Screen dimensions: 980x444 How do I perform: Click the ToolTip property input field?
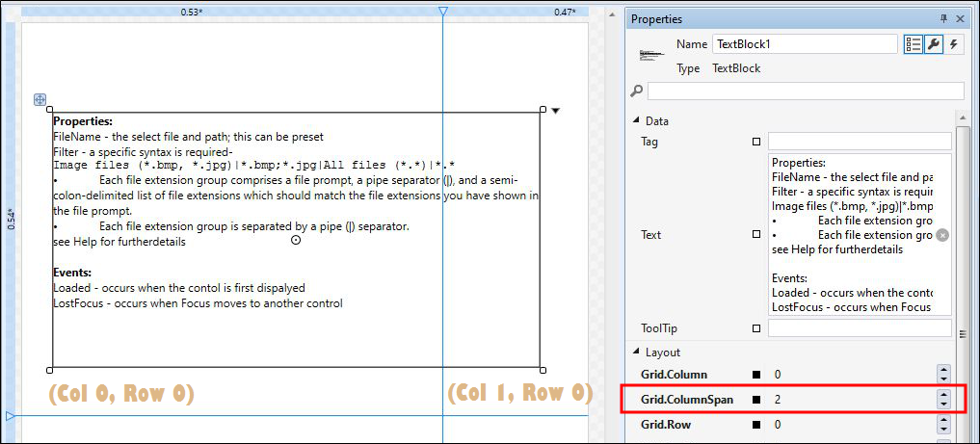[860, 327]
